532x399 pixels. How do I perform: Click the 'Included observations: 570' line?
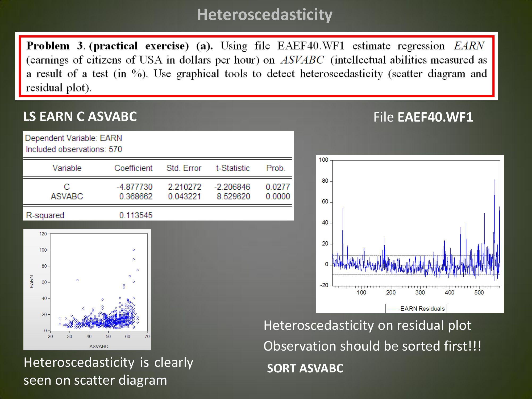(74, 149)
